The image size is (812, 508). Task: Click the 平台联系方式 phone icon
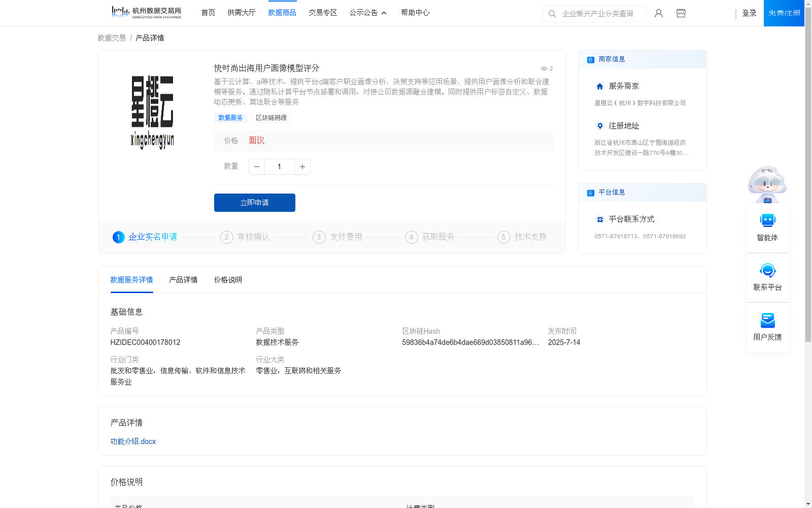click(600, 219)
